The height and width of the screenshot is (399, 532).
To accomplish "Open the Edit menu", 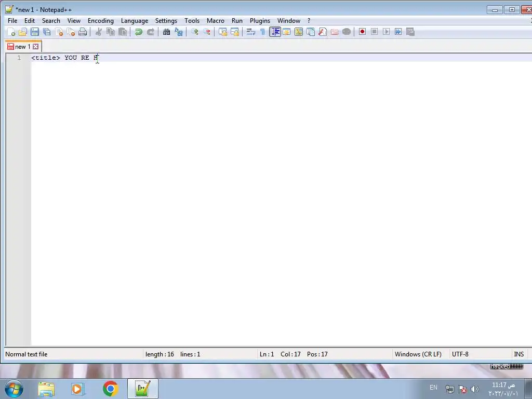I will [x=30, y=21].
